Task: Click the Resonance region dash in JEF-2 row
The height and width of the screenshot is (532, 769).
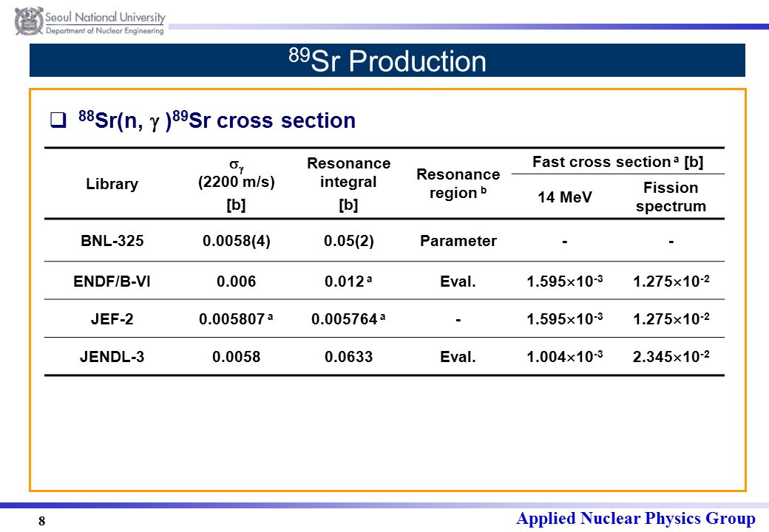Action: tap(458, 321)
